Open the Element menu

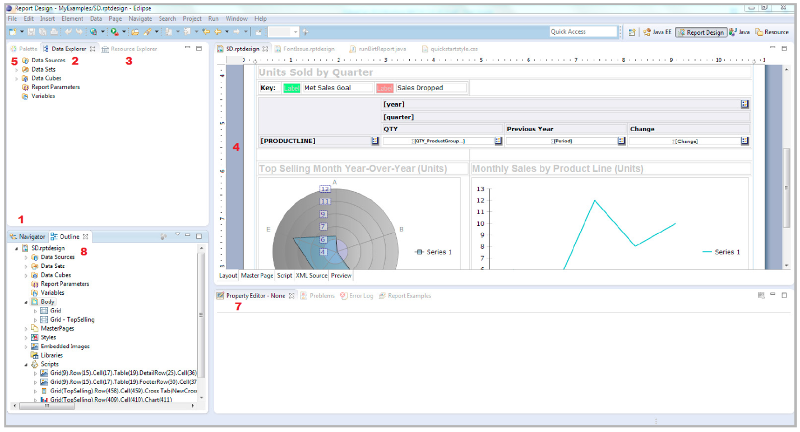coord(72,18)
